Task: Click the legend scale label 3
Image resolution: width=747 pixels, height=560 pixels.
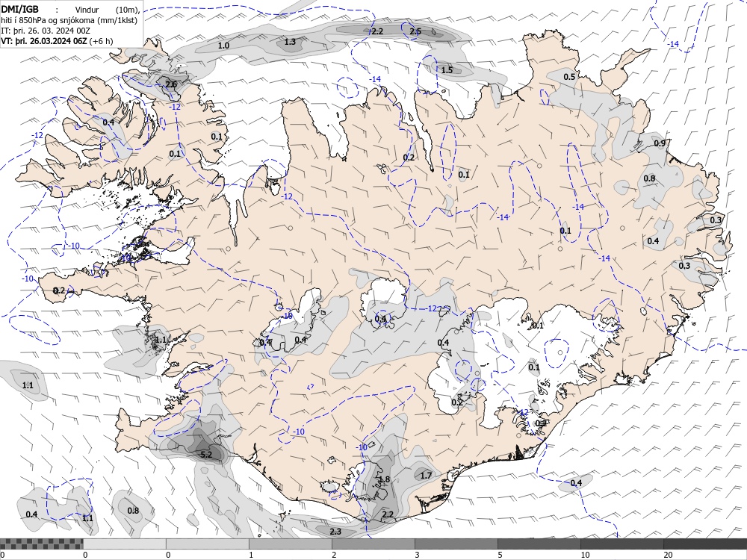Action: pyautogui.click(x=418, y=555)
